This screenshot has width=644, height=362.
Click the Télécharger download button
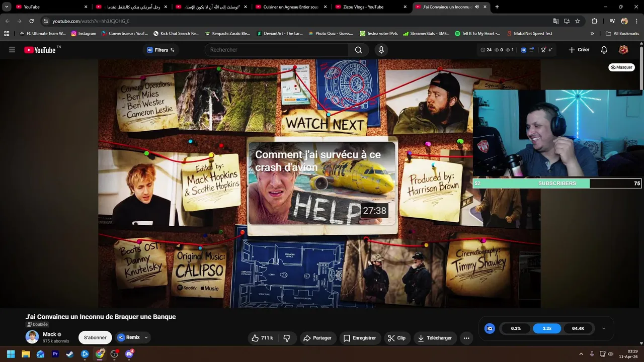point(435,338)
